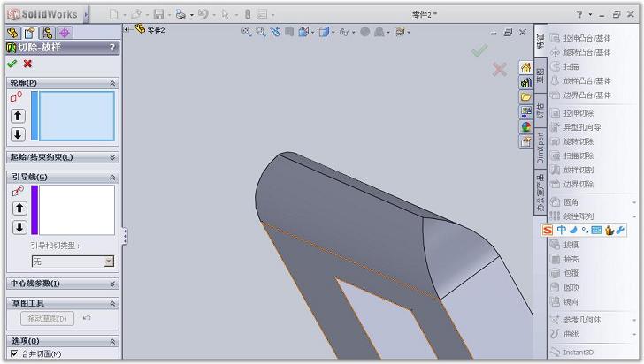Open SolidWorks Resources home icon
Viewport: 644px width, 364px height.
tap(525, 67)
